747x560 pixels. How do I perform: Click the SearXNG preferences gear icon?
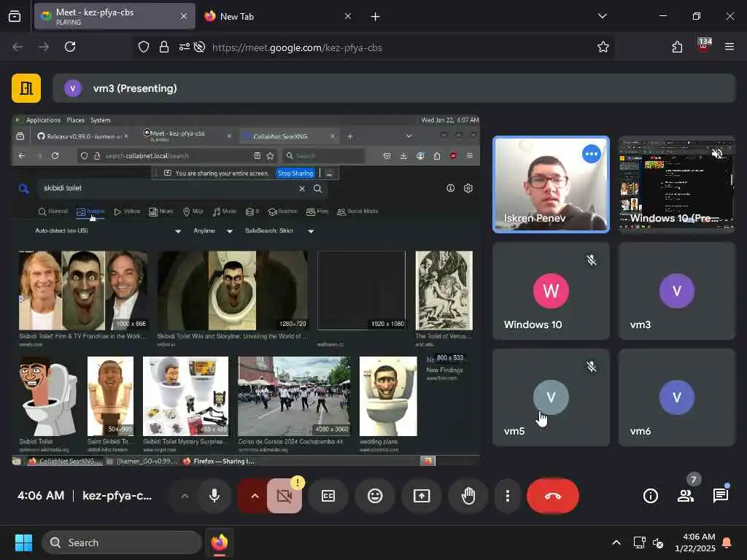pyautogui.click(x=468, y=188)
